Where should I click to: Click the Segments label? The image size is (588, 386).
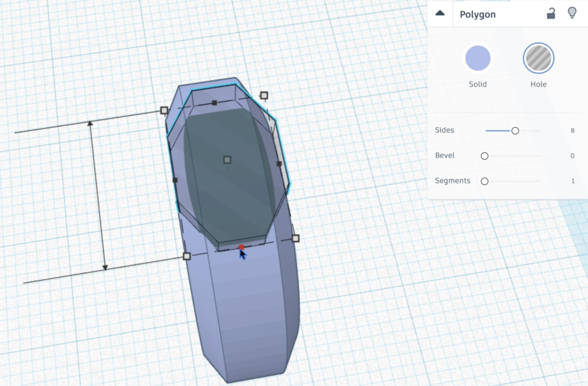(453, 181)
